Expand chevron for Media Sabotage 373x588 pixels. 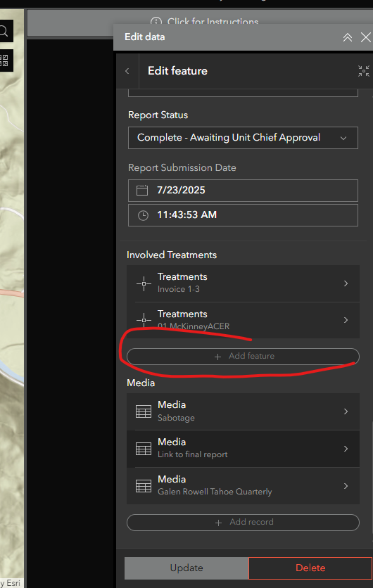tap(346, 411)
